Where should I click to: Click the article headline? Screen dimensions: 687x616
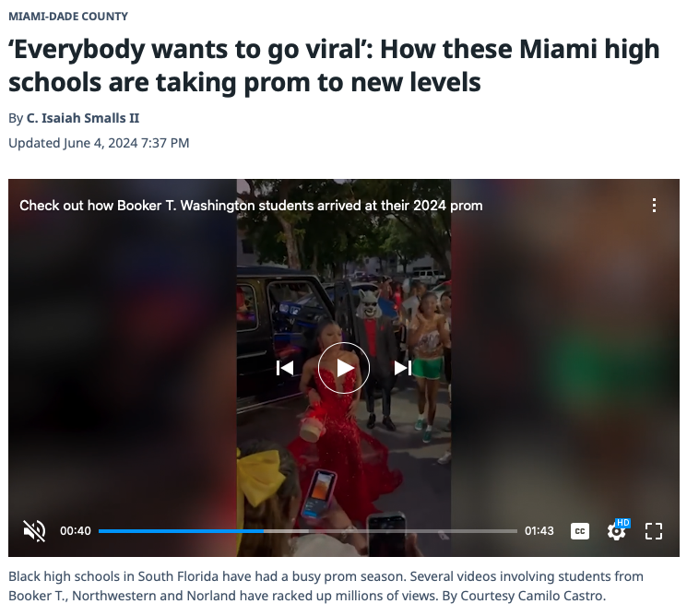334,65
